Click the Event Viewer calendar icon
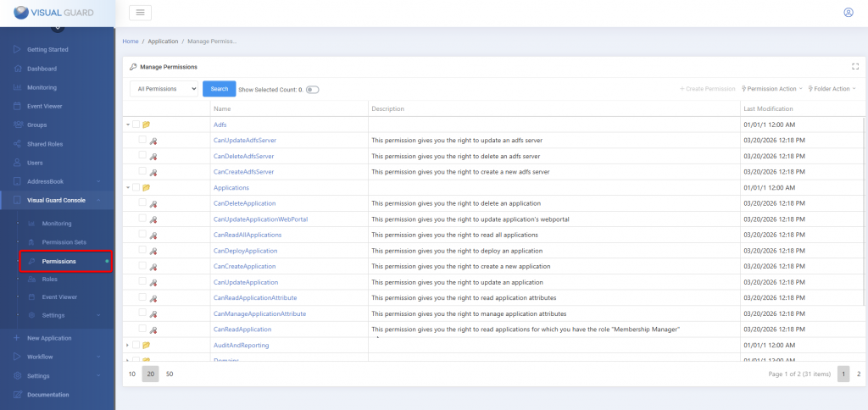 (x=16, y=107)
